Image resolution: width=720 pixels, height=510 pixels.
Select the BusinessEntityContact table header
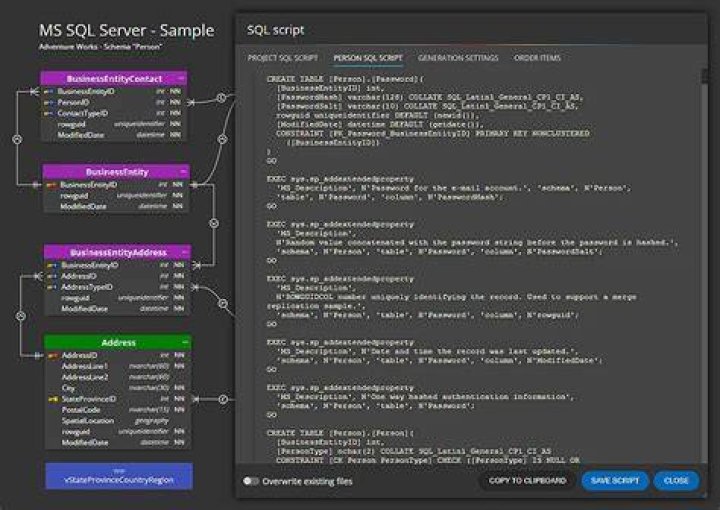[x=114, y=78]
